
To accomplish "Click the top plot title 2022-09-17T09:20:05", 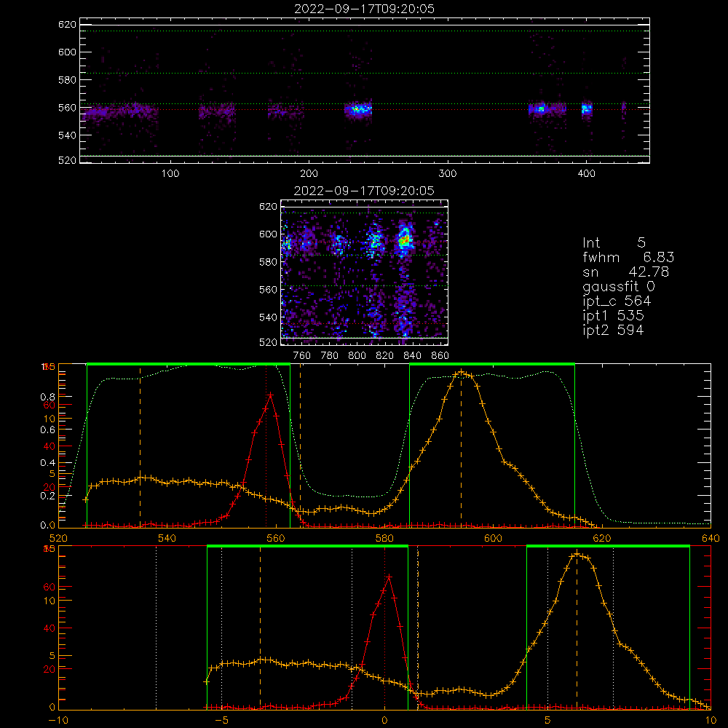I will (364, 9).
